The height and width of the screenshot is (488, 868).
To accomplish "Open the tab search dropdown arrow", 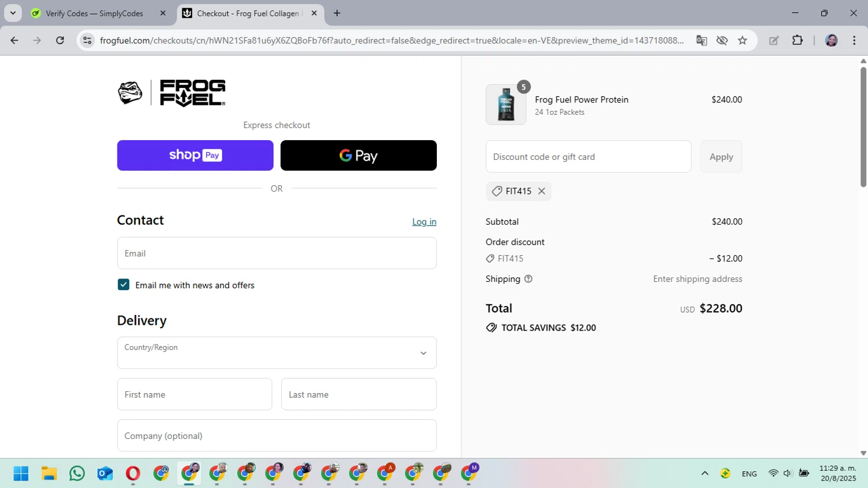I will tap(13, 13).
